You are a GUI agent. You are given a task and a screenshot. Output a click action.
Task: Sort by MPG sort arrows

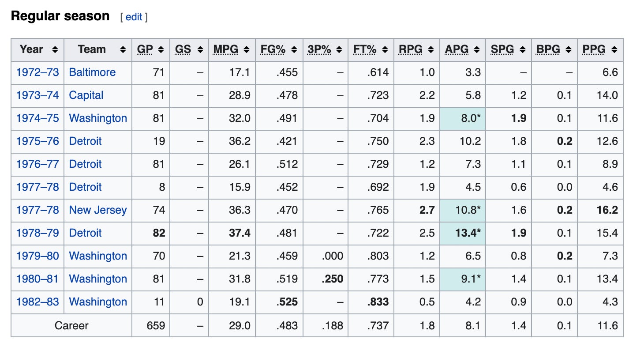[247, 50]
